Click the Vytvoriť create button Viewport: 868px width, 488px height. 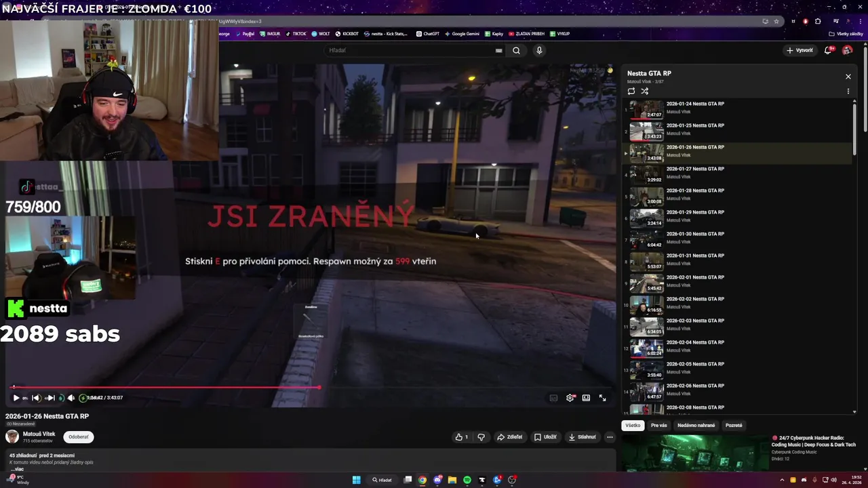pyautogui.click(x=800, y=50)
